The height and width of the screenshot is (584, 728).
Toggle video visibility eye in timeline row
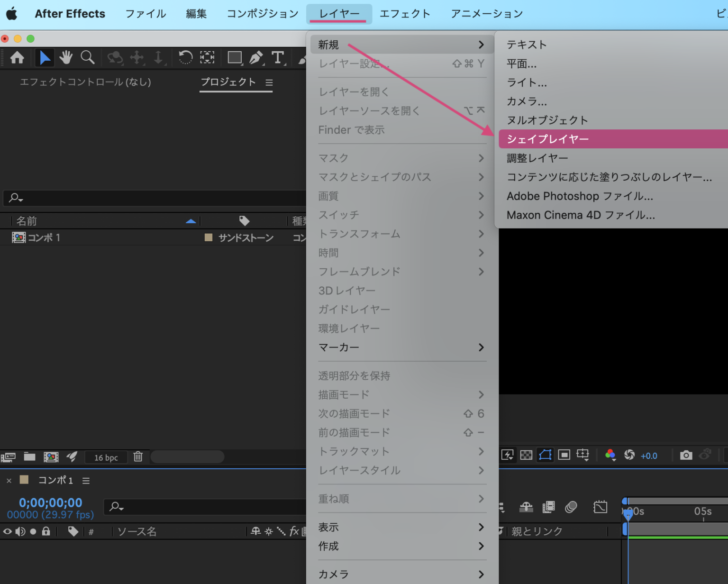[x=8, y=531]
